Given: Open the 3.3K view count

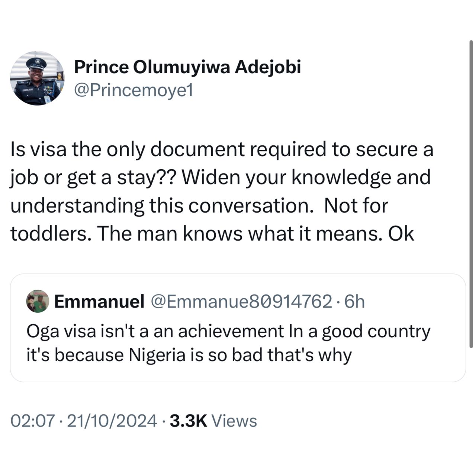Looking at the screenshot, I should tap(188, 421).
